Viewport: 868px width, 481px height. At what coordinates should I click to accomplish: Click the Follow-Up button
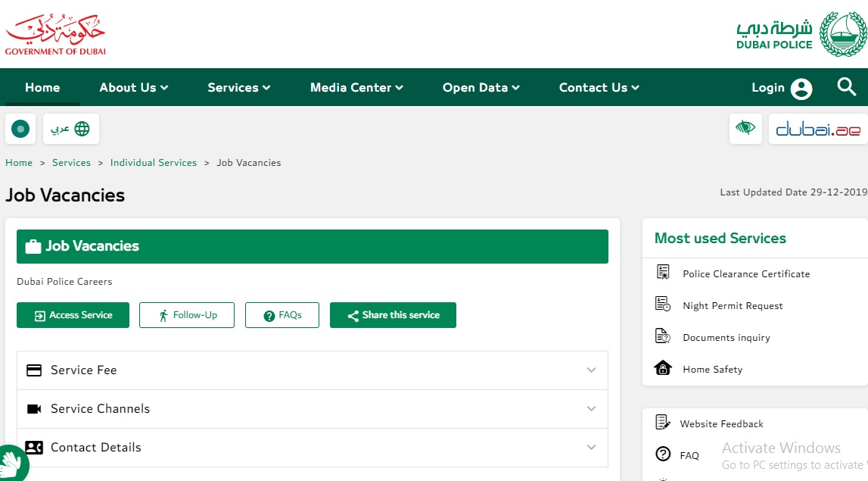187,315
